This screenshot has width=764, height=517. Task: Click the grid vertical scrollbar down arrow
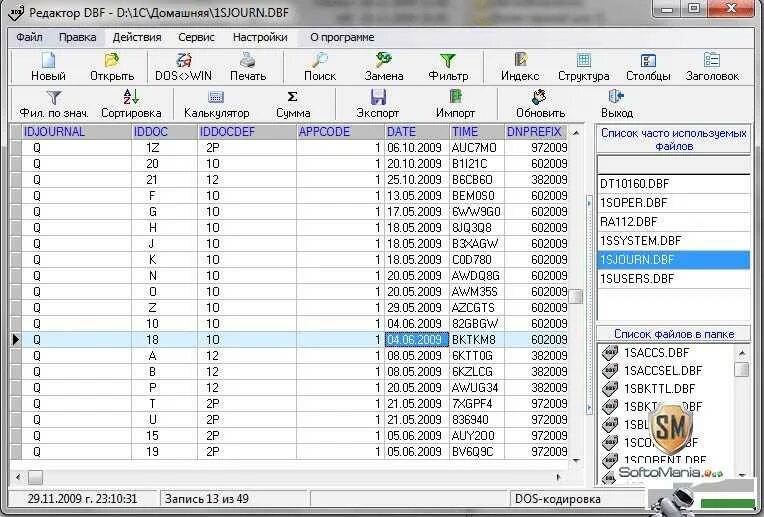point(576,460)
